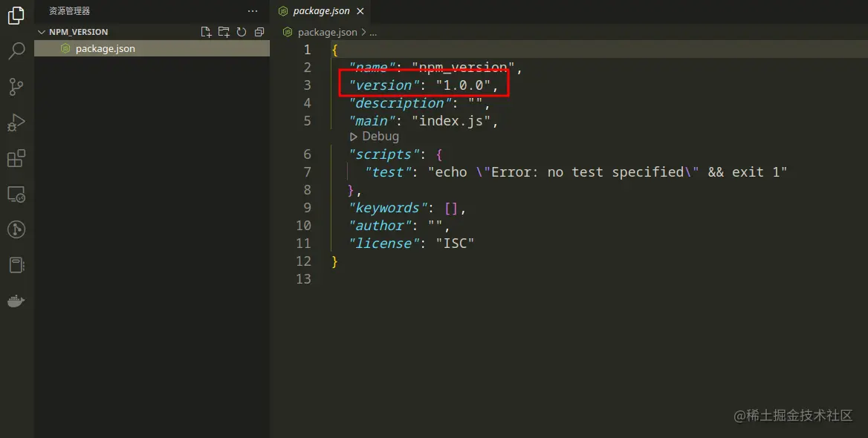
Task: Click the "license" key on line 11
Action: pos(384,243)
